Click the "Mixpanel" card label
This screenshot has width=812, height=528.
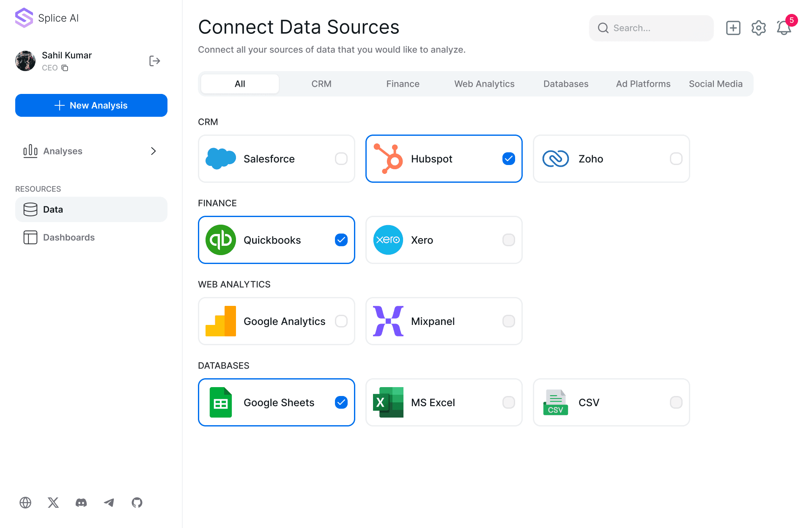[433, 321]
